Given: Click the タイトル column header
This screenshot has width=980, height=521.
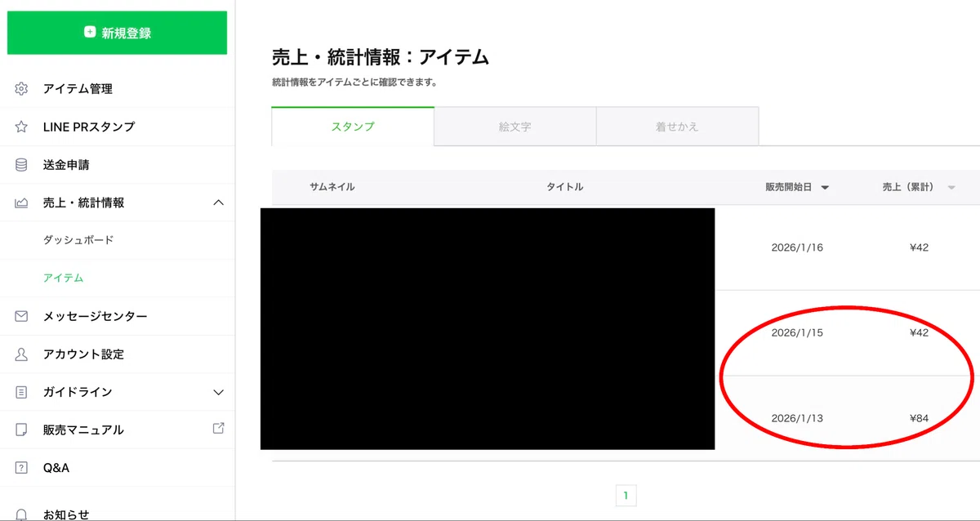Looking at the screenshot, I should coord(565,187).
